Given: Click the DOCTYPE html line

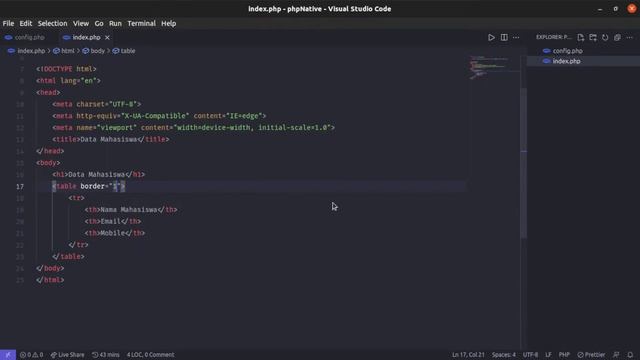Looking at the screenshot, I should pyautogui.click(x=66, y=69).
